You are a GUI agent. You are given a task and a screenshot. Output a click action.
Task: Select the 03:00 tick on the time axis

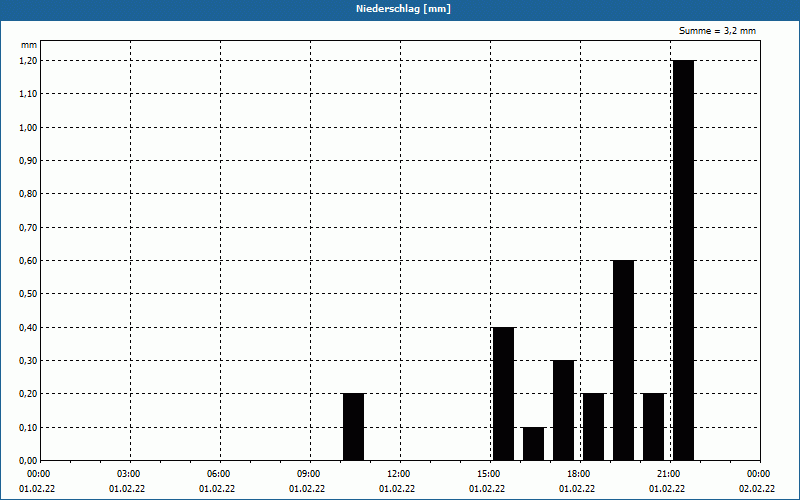tap(129, 473)
